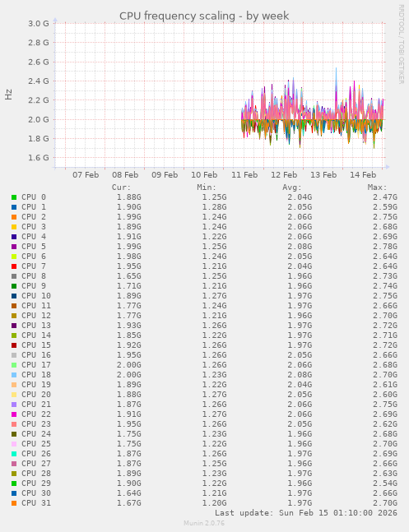Viewport: 409px width, 532px height.
Task: Click the CPU 29 max value 2.54G
Action: pyautogui.click(x=385, y=483)
